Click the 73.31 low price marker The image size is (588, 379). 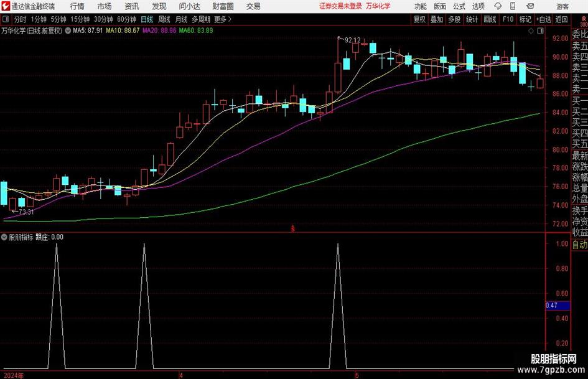26,212
